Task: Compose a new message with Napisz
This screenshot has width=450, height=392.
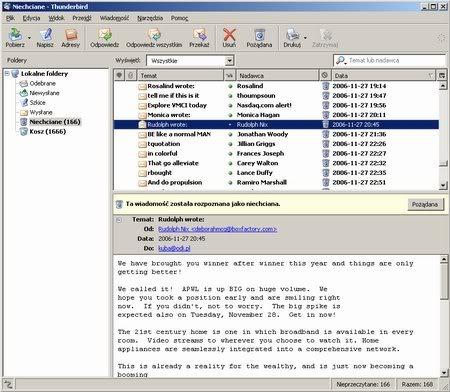Action: tap(45, 37)
